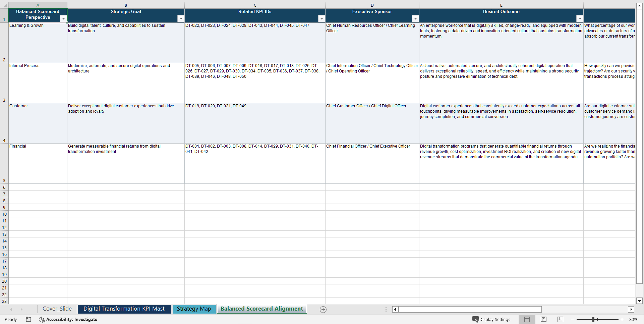Switch to the Cover_Slide sheet tab

(x=57, y=309)
